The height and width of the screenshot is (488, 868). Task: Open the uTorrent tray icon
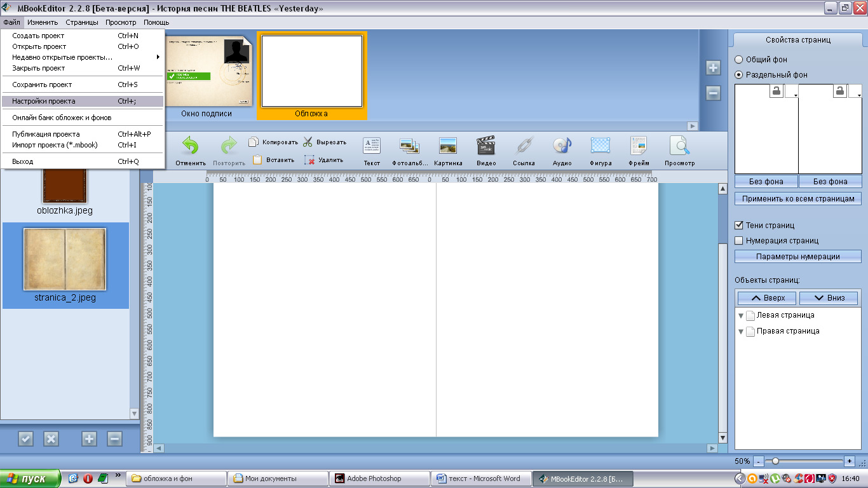775,478
